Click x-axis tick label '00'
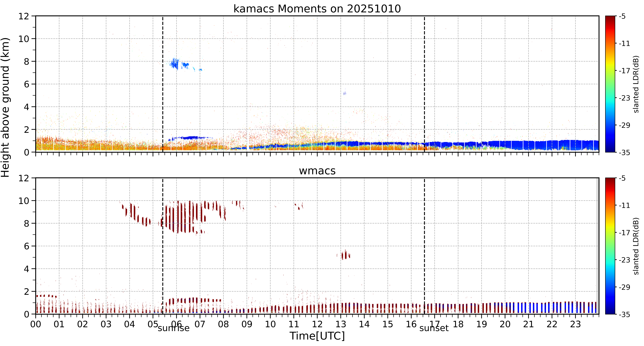644x346 pixels. (x=36, y=324)
